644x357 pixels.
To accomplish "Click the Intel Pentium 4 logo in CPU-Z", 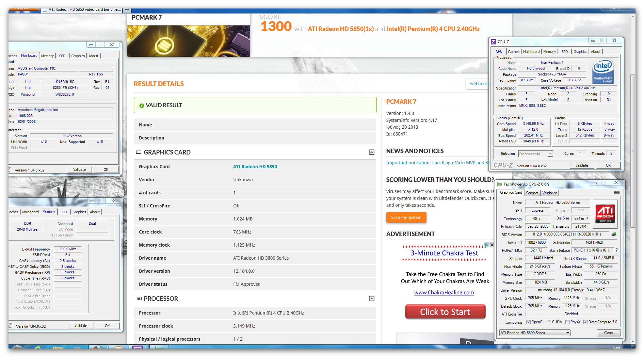I will (603, 72).
